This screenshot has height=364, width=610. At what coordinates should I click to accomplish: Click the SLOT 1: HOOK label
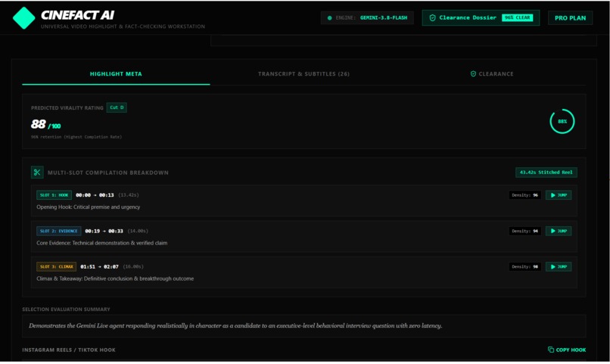pos(54,195)
